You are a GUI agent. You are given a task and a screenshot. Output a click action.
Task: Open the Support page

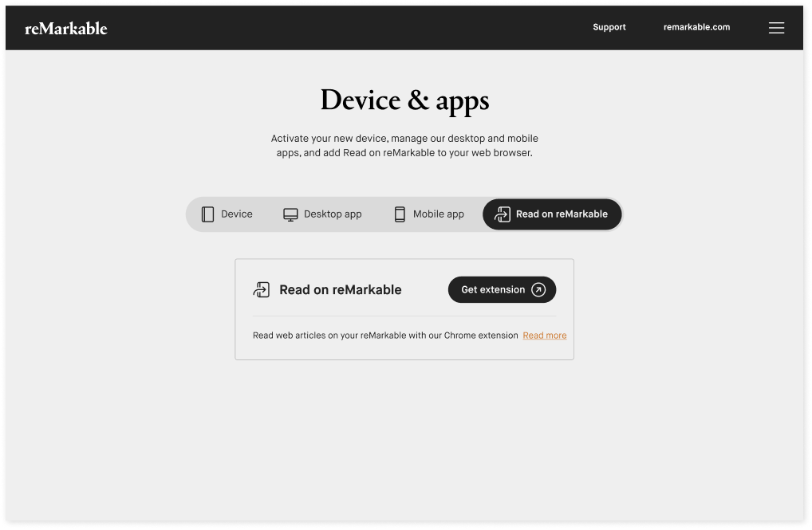[x=609, y=27]
